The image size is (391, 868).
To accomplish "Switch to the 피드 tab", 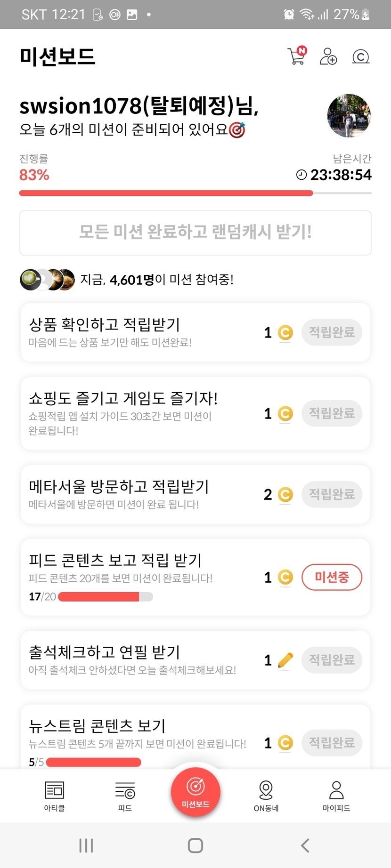I will (x=125, y=796).
